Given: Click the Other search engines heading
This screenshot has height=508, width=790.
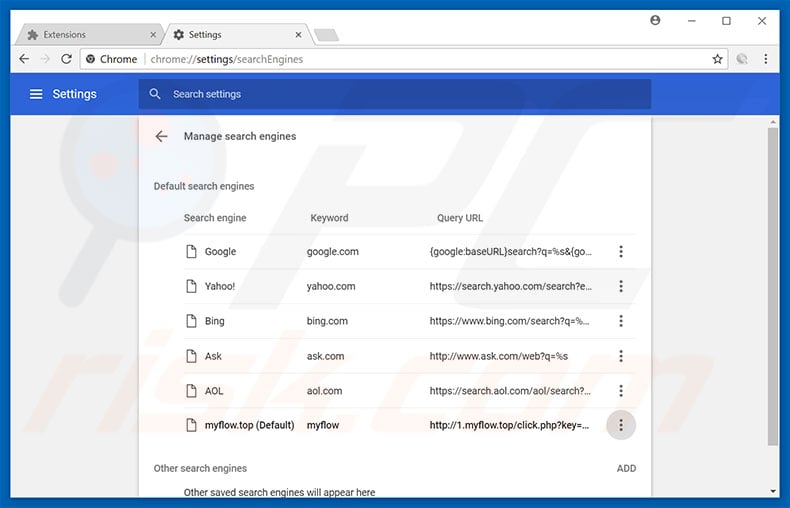Looking at the screenshot, I should (x=200, y=469).
